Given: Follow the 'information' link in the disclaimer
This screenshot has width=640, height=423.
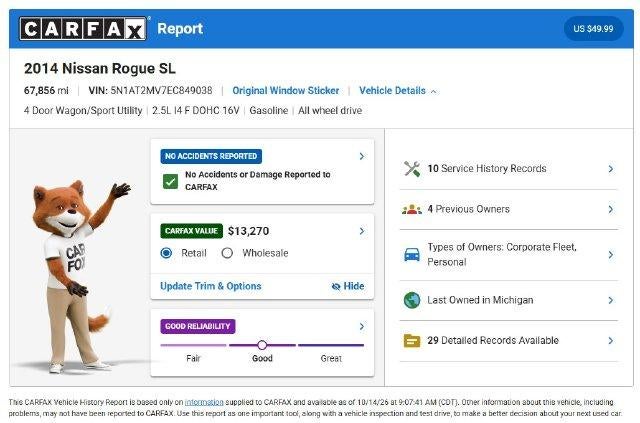Looking at the screenshot, I should 204,402.
